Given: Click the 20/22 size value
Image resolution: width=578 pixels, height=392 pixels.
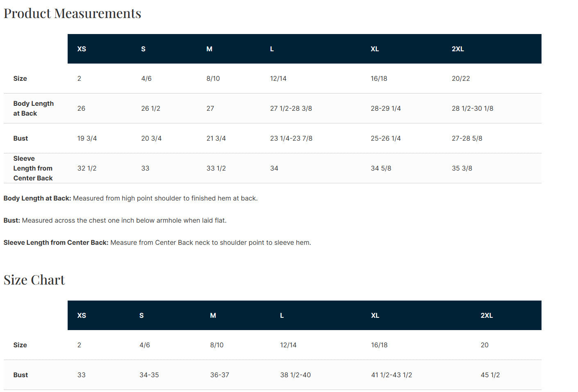Looking at the screenshot, I should coord(460,79).
